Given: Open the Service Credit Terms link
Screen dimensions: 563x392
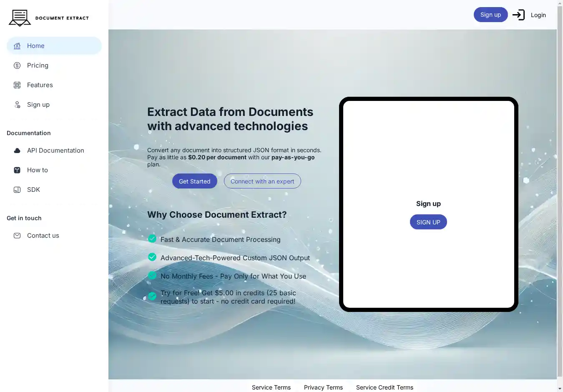Looking at the screenshot, I should 385,387.
